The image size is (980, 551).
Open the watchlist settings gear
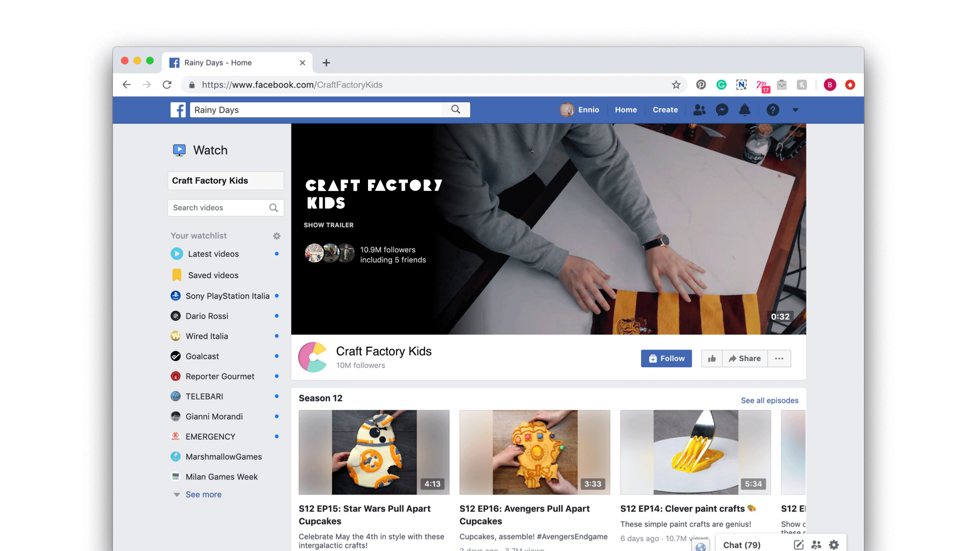(x=277, y=236)
